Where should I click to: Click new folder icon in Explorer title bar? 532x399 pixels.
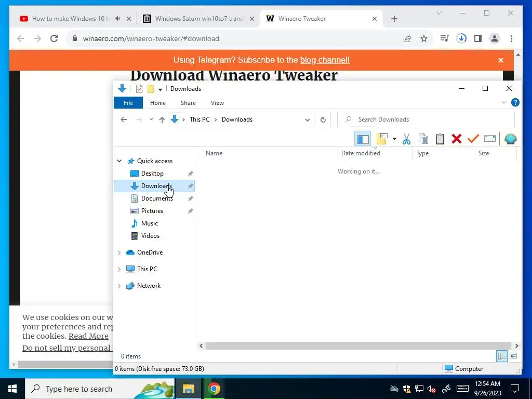(151, 89)
